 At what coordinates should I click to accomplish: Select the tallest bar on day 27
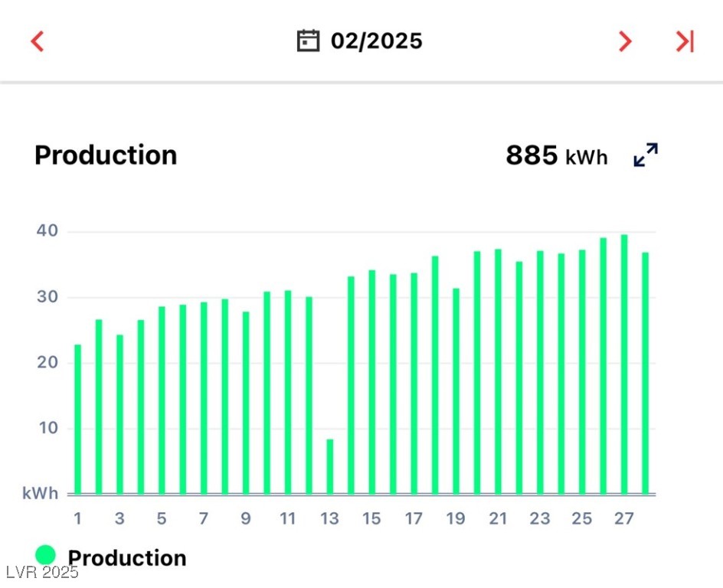coord(624,364)
